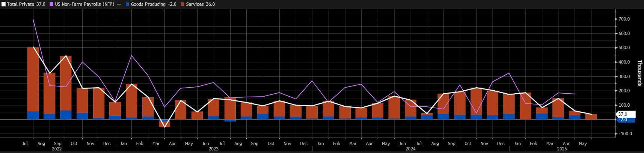Click the 2022 year label on the time axis
The width and height of the screenshot is (644, 153).
[x=57, y=149]
